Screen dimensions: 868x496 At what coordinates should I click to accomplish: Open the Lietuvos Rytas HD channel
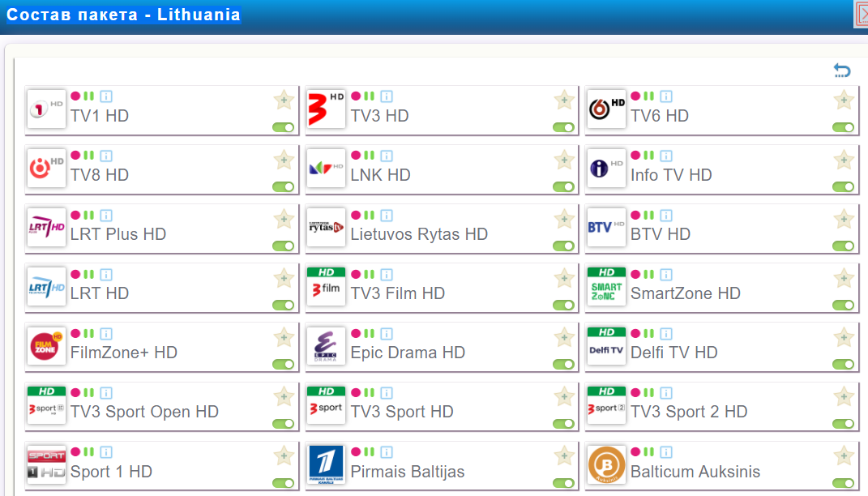pos(419,234)
